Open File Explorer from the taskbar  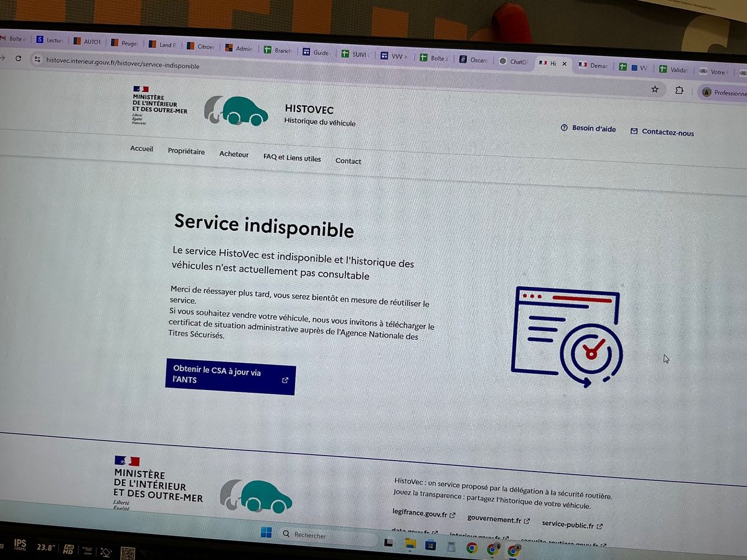click(410, 543)
